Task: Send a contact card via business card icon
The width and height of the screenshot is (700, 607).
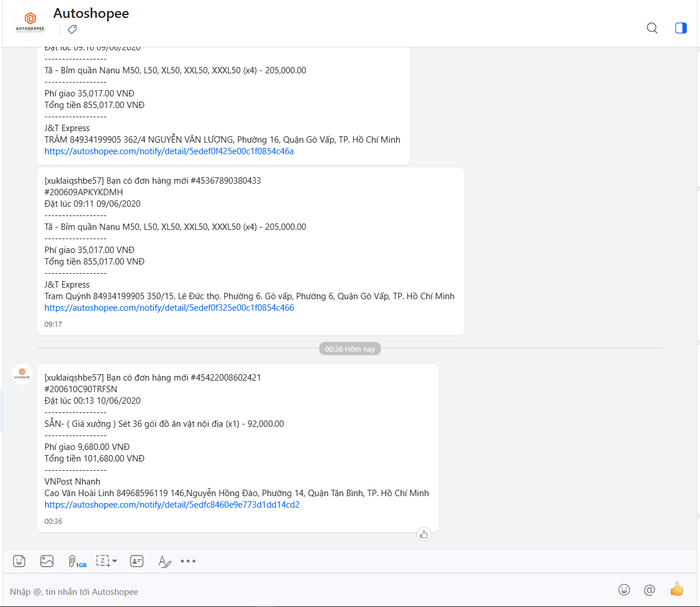Action: pos(137,561)
